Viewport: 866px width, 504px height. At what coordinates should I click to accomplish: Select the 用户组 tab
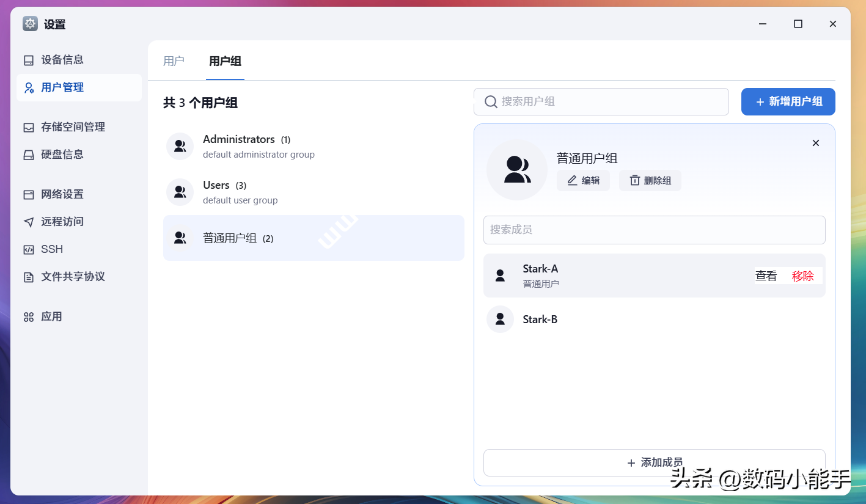coord(225,61)
